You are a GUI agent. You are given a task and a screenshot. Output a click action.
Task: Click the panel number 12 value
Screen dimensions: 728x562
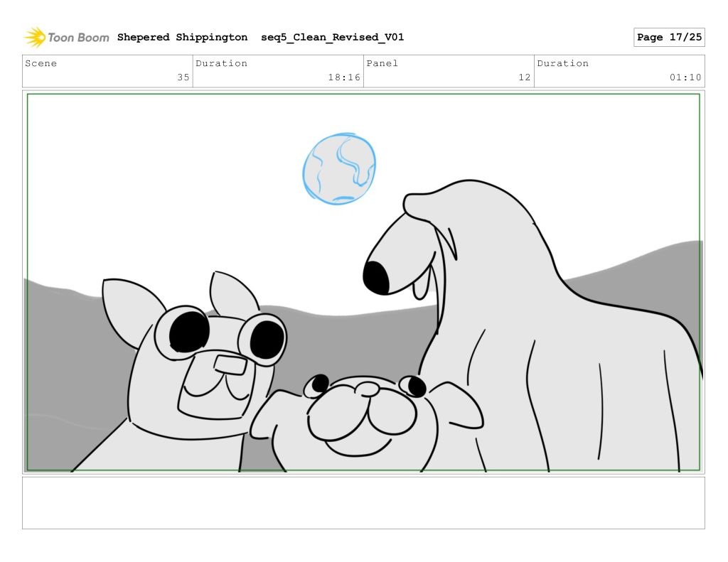pos(524,77)
